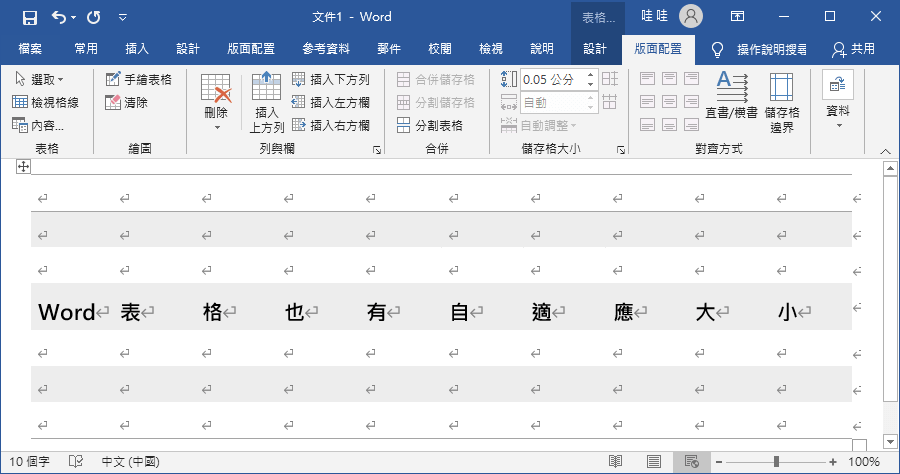The height and width of the screenshot is (474, 900).
Task: Align cell text to exact center
Action: click(x=669, y=102)
